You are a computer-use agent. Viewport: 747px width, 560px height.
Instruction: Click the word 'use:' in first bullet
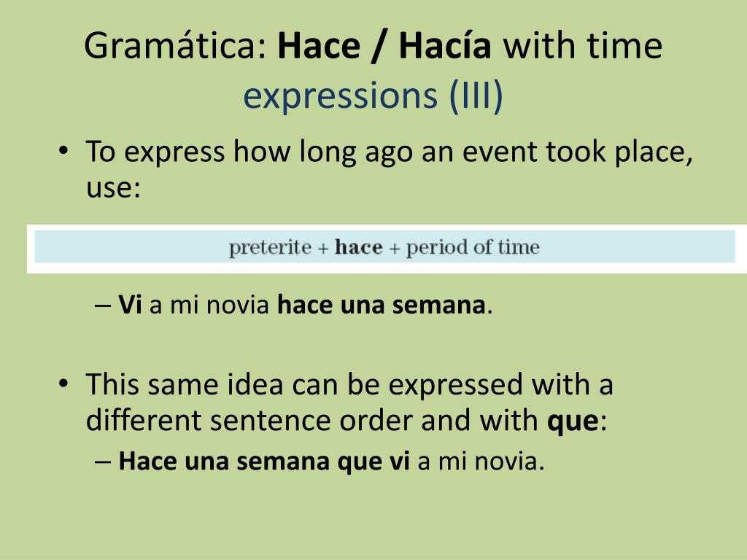pos(113,187)
